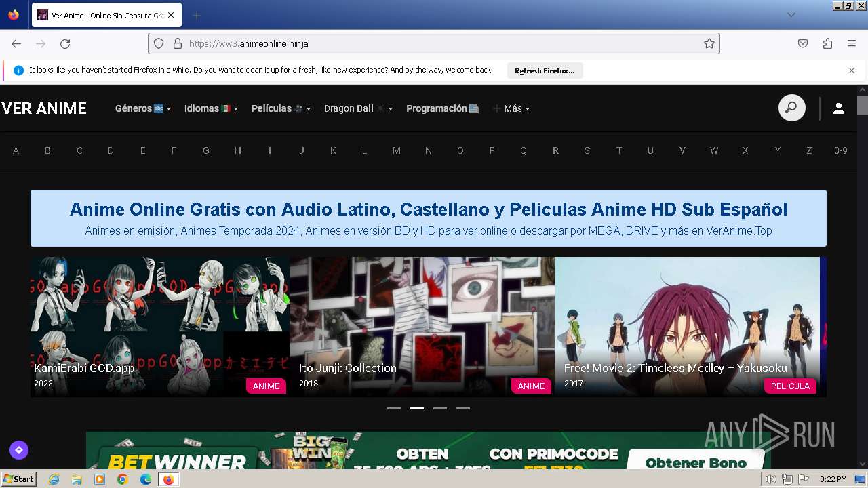Image resolution: width=868 pixels, height=488 pixels.
Task: Select Firefox taskbar button
Action: coord(168,479)
